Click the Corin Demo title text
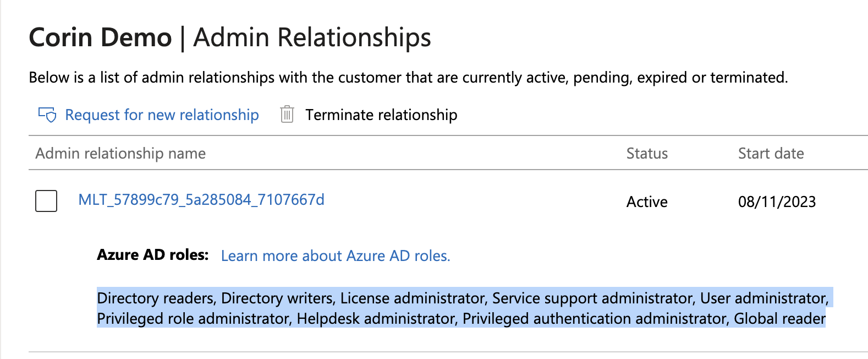Screen dimensions: 868x359 (x=100, y=37)
